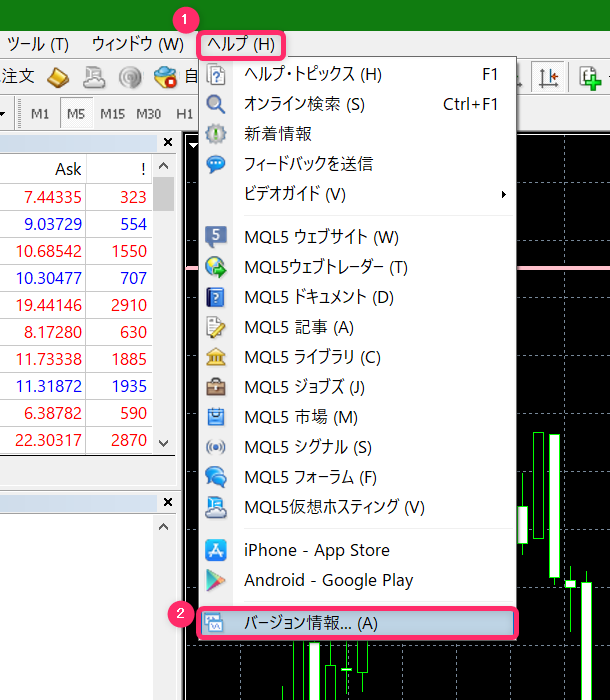The width and height of the screenshot is (610, 700).
Task: Close the lower Navigator panel
Action: tap(168, 502)
